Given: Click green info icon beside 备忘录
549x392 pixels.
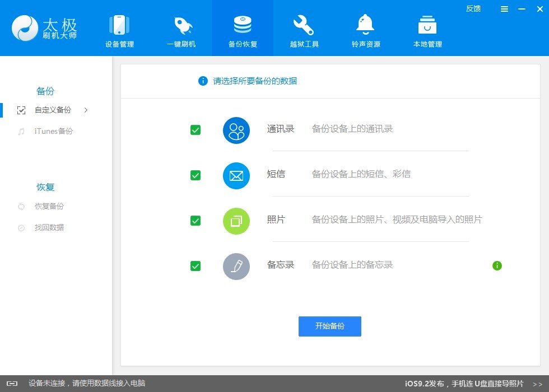Looking at the screenshot, I should click(x=497, y=265).
